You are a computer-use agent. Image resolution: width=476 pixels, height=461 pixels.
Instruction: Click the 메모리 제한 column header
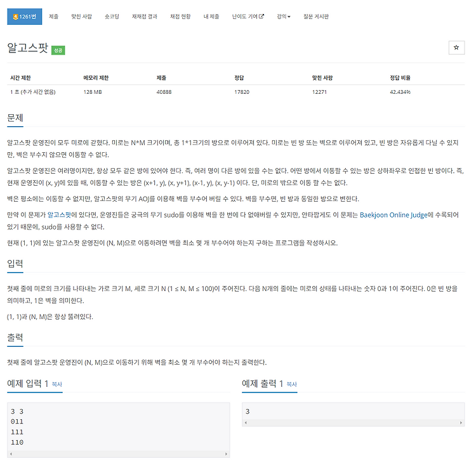(x=96, y=78)
